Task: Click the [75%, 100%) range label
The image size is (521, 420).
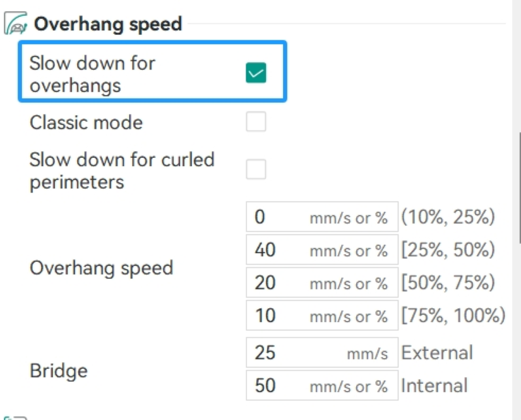Action: 453,315
